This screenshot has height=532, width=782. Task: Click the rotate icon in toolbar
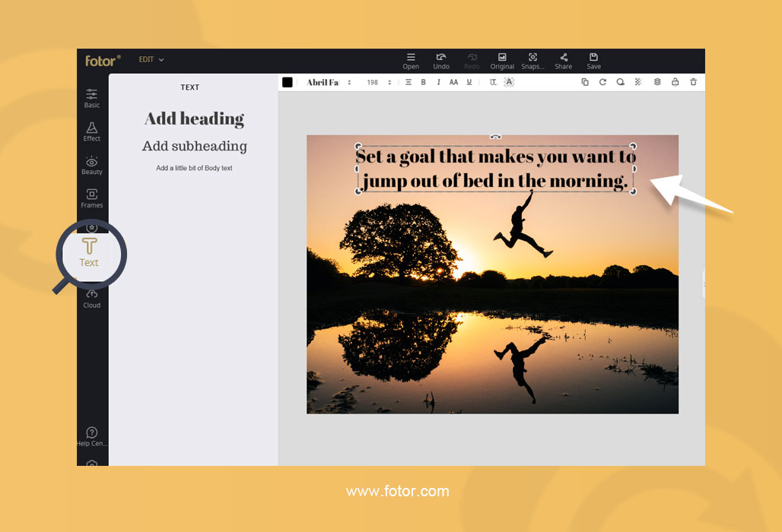tap(602, 82)
